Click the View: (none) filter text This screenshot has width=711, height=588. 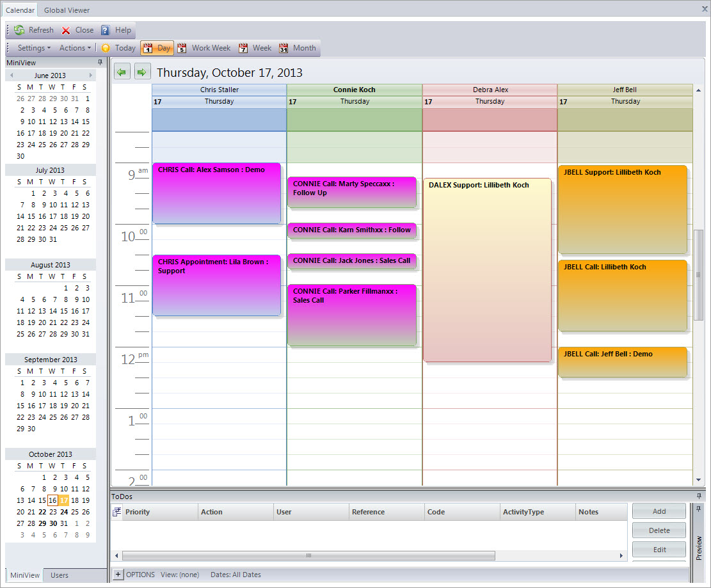pos(180,575)
